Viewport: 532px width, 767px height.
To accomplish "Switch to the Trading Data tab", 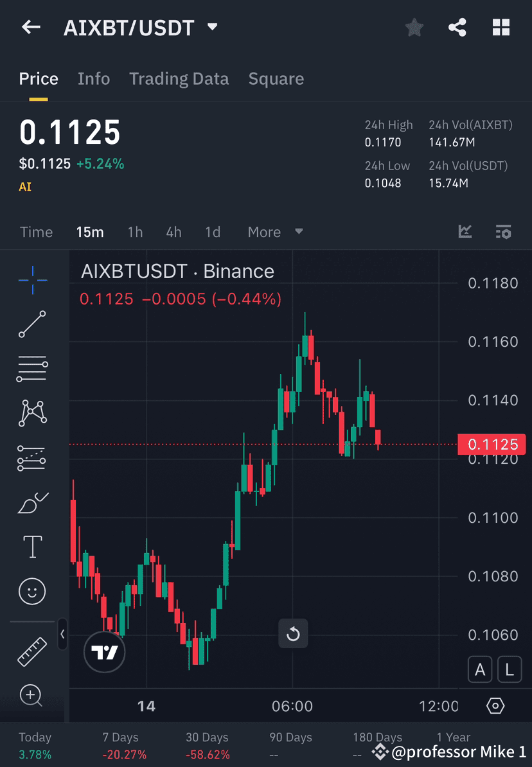I will point(179,78).
